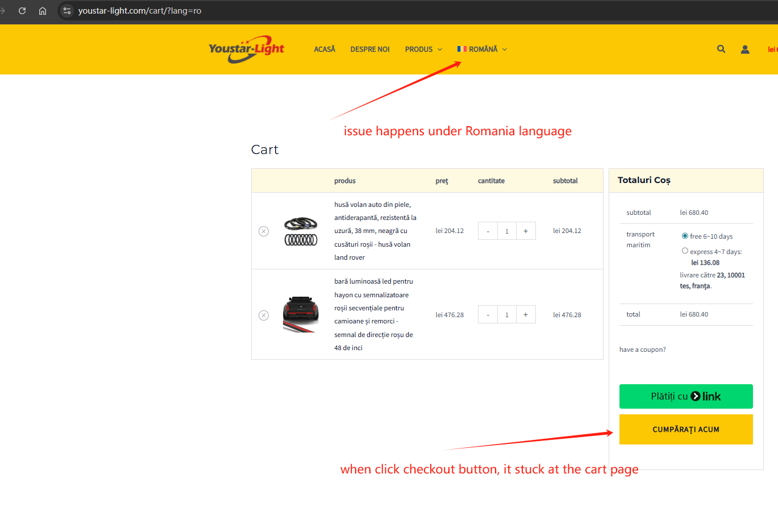Viewport: 778px width, 532px height.
Task: Open the steering wheel cover product link
Action: pyautogui.click(x=376, y=231)
